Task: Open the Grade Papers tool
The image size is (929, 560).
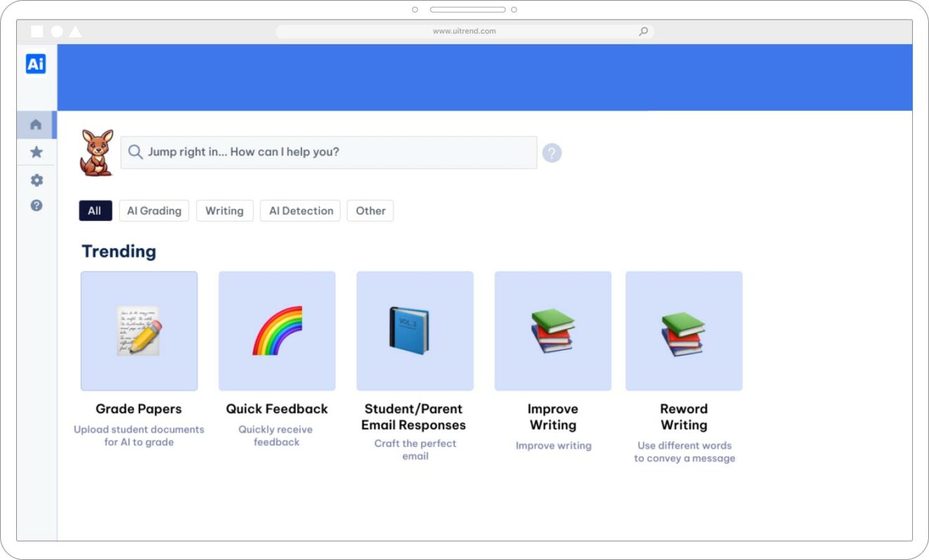Action: pyautogui.click(x=139, y=331)
